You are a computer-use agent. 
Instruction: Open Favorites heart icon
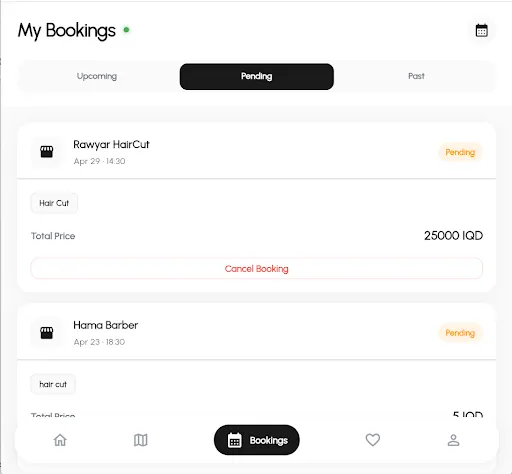click(373, 440)
